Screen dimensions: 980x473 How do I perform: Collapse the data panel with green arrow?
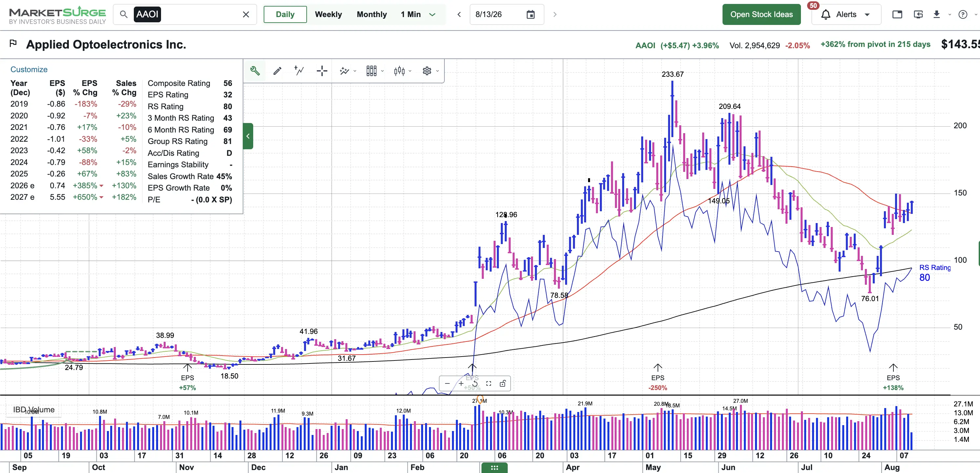[248, 136]
